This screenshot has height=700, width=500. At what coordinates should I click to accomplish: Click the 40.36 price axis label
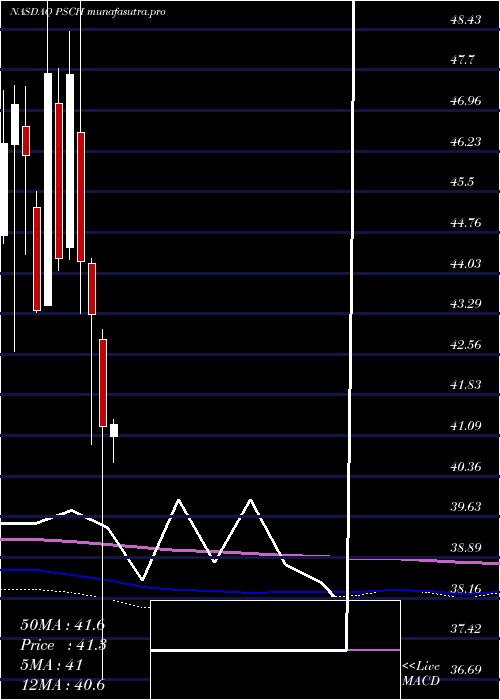tap(465, 467)
